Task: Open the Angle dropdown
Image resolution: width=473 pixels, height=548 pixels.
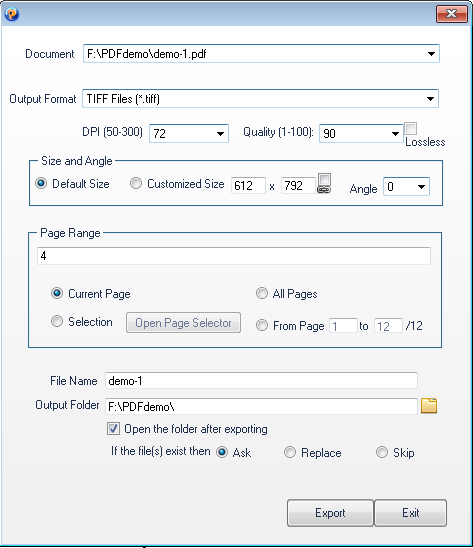Action: pos(421,187)
